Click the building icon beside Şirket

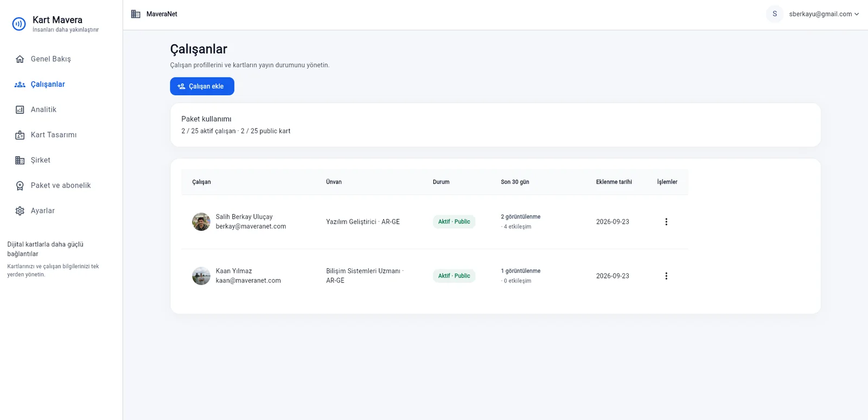click(20, 160)
